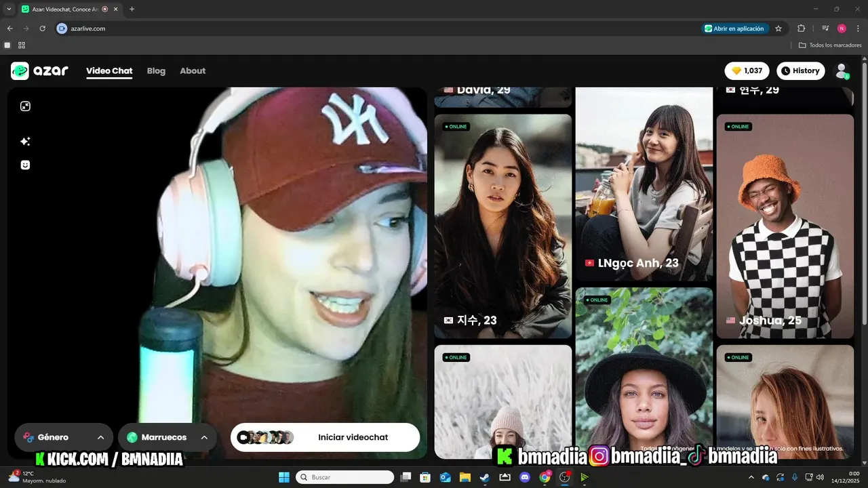868x488 pixels.
Task: Open the sparkle effects icon
Action: click(x=25, y=141)
